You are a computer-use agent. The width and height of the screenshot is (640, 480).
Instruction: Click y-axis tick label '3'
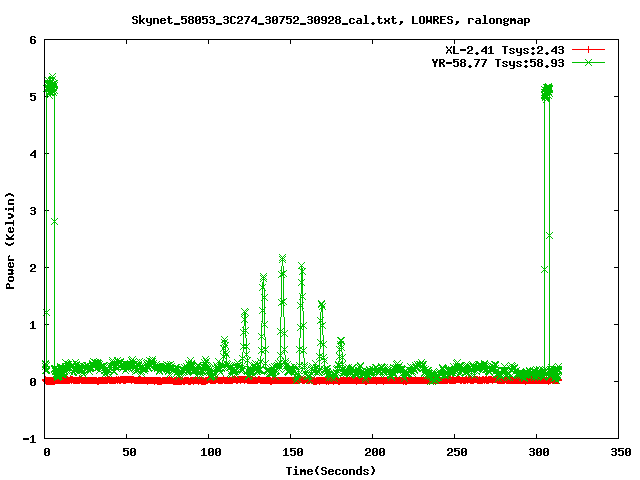[33, 211]
